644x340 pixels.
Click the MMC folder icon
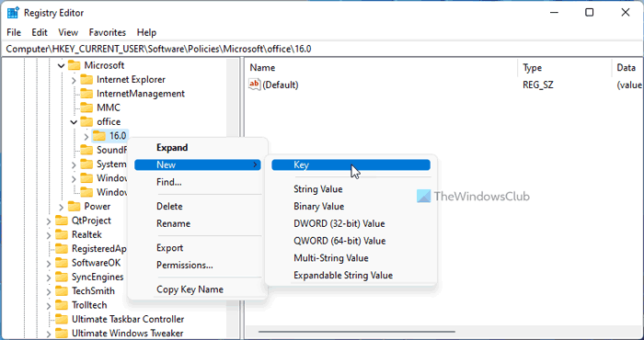[86, 108]
